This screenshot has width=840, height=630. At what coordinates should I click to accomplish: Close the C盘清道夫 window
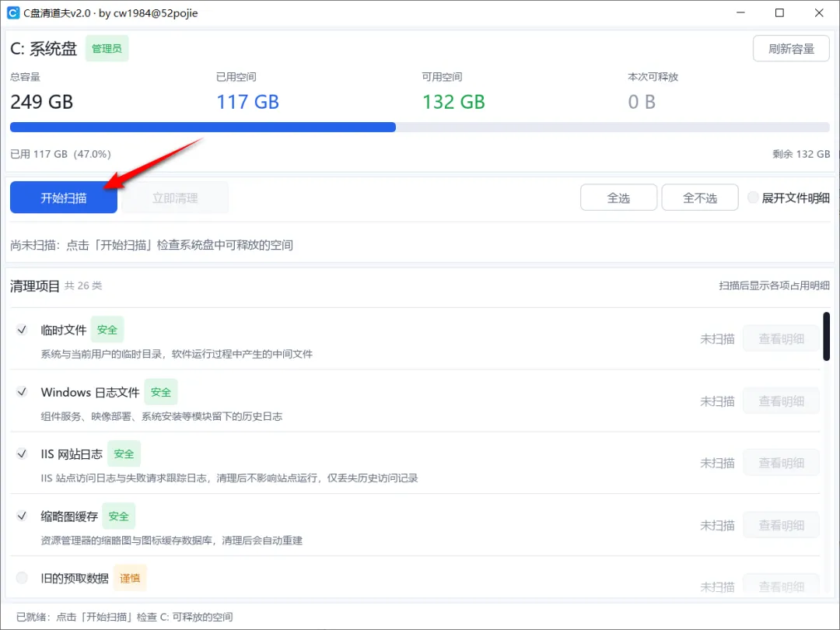tap(819, 13)
